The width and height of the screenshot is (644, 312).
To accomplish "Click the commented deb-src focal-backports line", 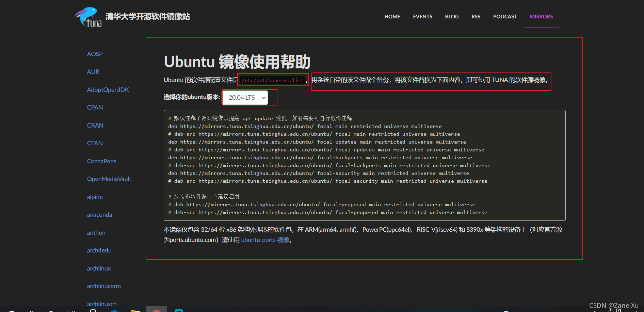I will [x=329, y=165].
